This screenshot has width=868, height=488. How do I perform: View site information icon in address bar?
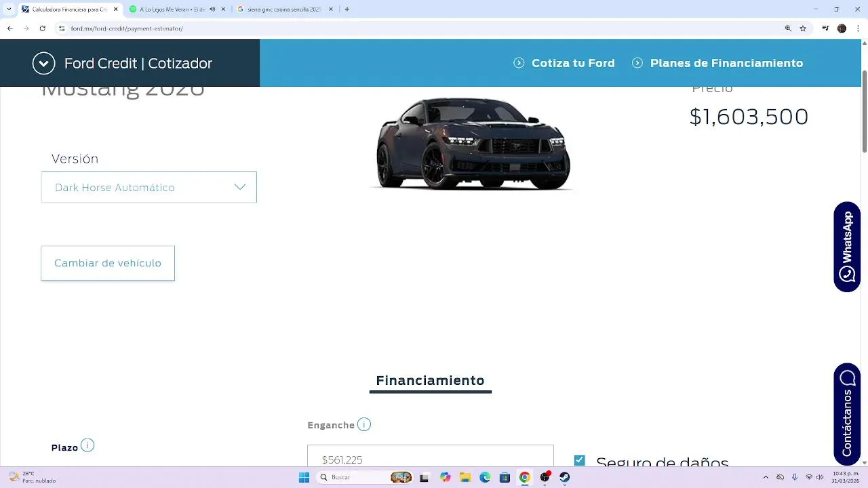[x=62, y=28]
